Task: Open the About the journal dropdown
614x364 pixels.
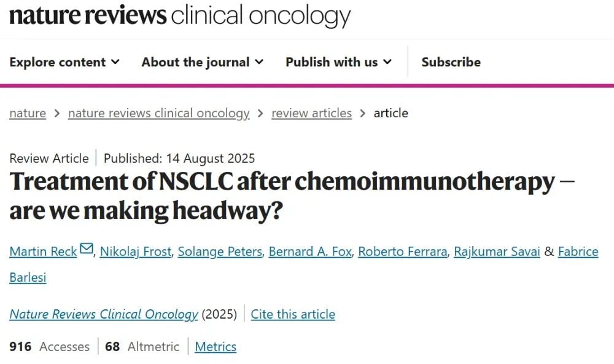Action: click(202, 62)
